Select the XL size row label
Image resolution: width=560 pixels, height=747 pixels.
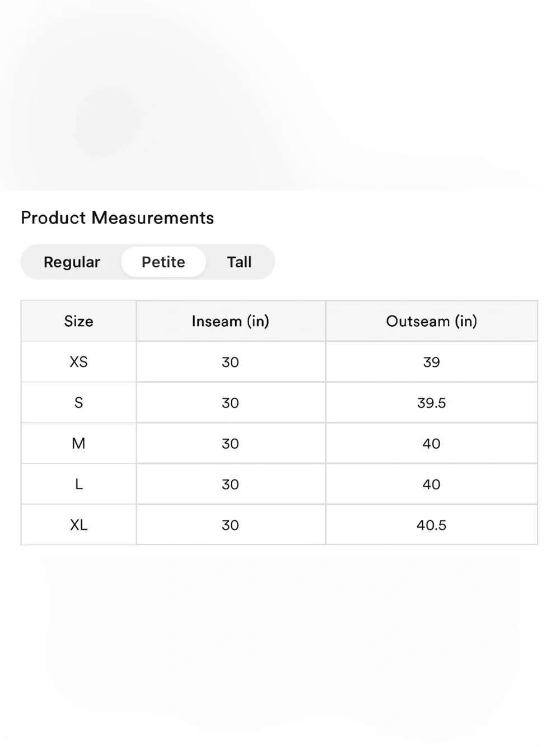pos(78,525)
